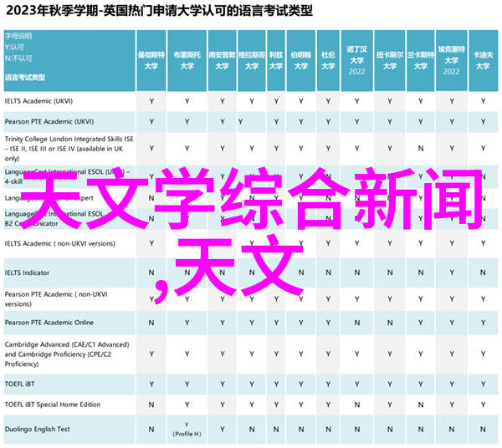Click the 伯明翰大学 column header
Image resolution: width=502 pixels, height=448 pixels.
(301, 60)
